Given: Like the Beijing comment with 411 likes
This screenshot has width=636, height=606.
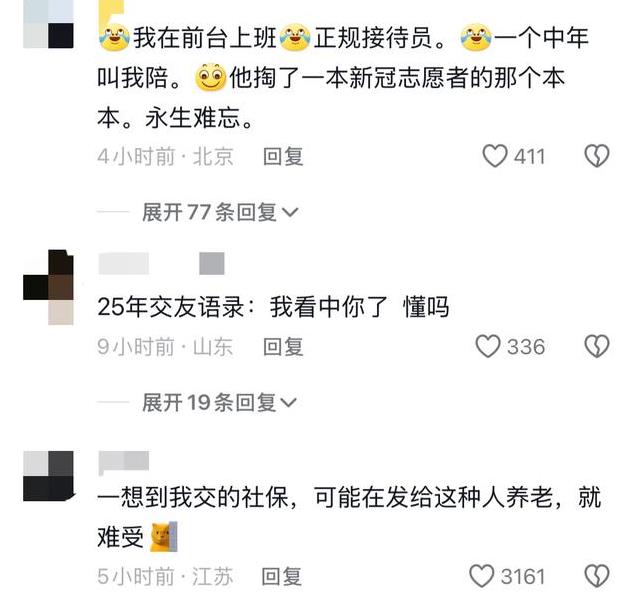Looking at the screenshot, I should tap(494, 156).
